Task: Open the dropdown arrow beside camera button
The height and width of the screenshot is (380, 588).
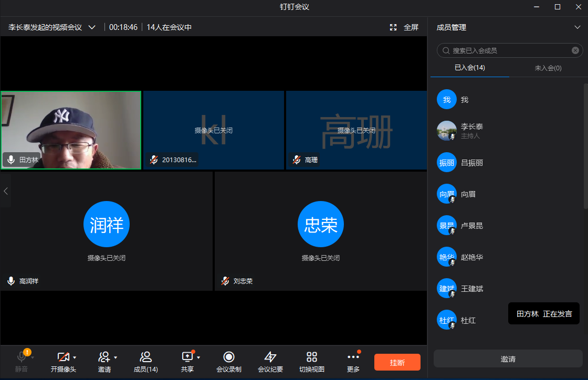Action: (x=75, y=357)
